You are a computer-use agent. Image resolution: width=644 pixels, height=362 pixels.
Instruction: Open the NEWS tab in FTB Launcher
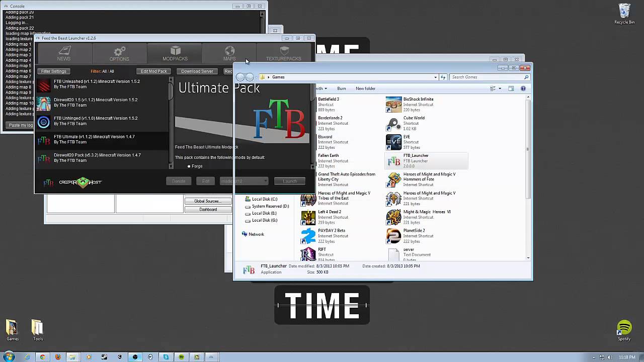[x=64, y=53]
